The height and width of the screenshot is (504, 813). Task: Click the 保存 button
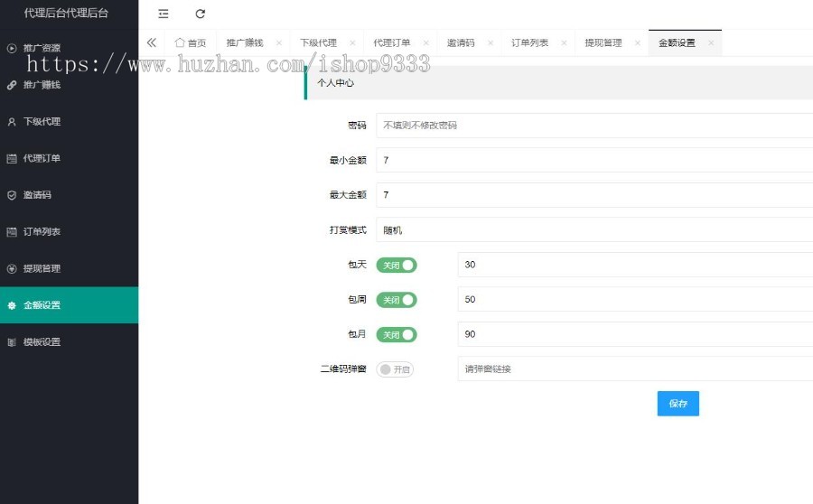click(678, 404)
